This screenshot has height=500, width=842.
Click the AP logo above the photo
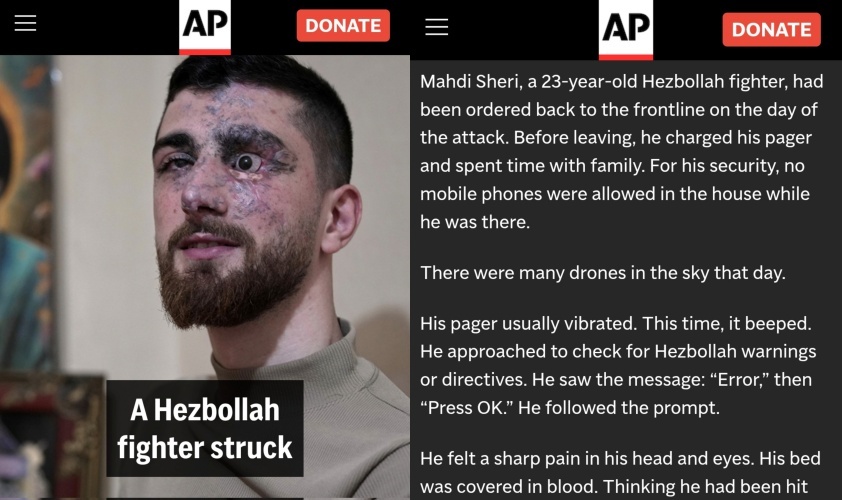pyautogui.click(x=205, y=27)
